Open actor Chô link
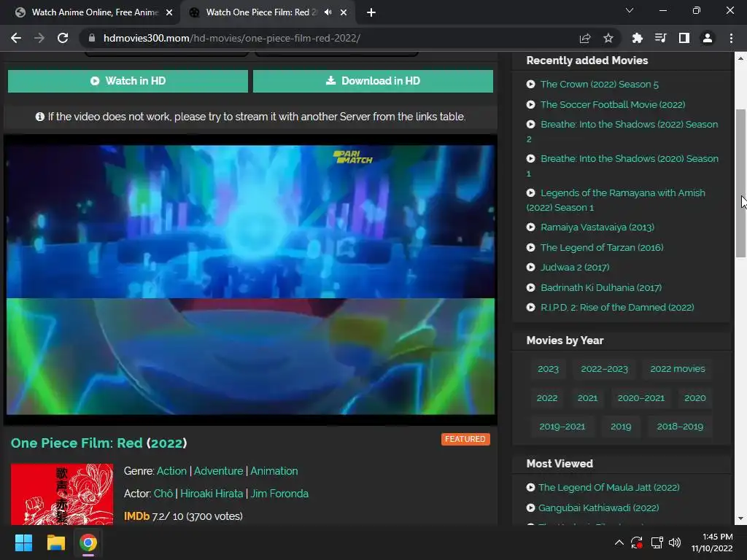 [x=163, y=494]
